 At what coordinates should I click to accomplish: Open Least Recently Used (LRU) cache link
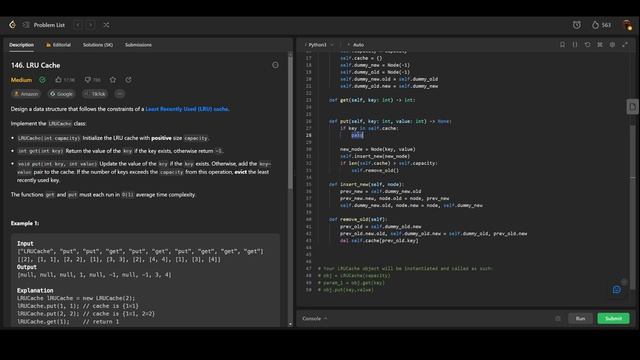click(187, 109)
